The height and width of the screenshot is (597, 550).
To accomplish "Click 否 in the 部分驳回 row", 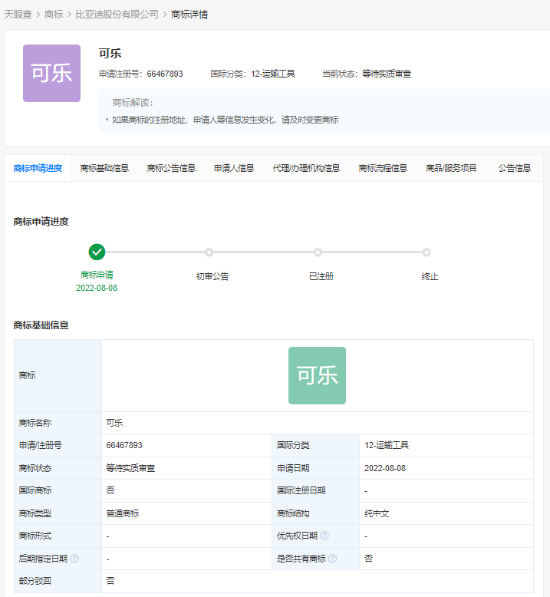I will (110, 581).
